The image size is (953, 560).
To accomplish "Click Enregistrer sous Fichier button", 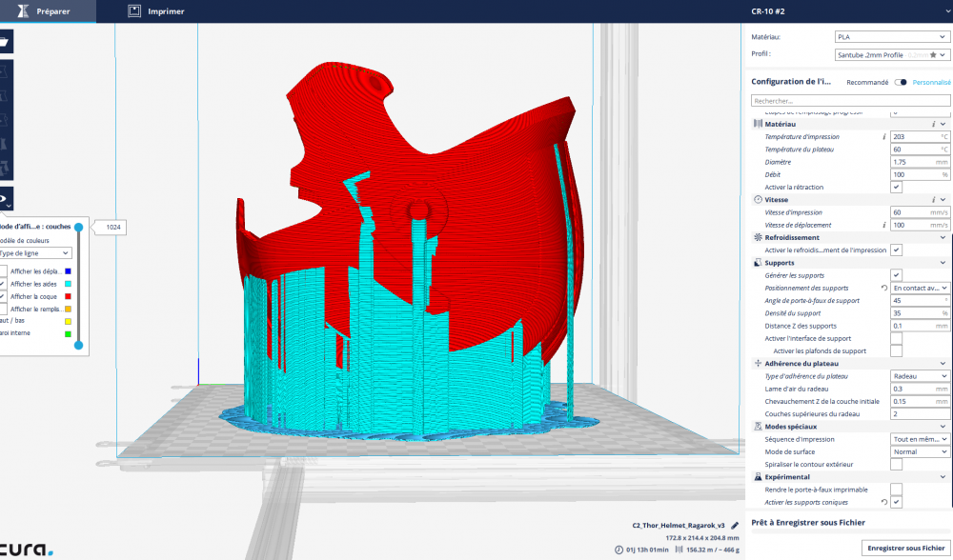I will (905, 548).
